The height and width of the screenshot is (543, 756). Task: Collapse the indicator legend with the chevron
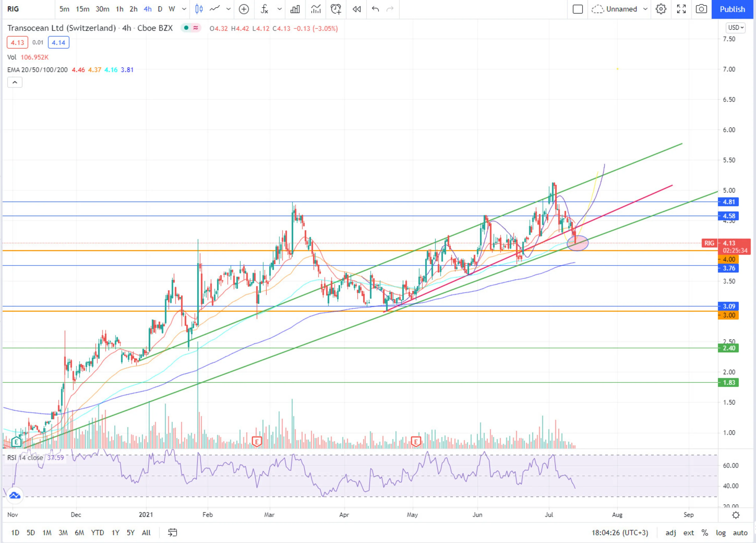click(15, 82)
